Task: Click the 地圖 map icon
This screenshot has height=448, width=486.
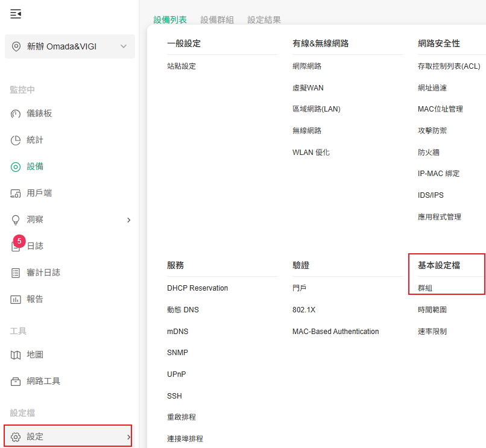Action: 16,355
